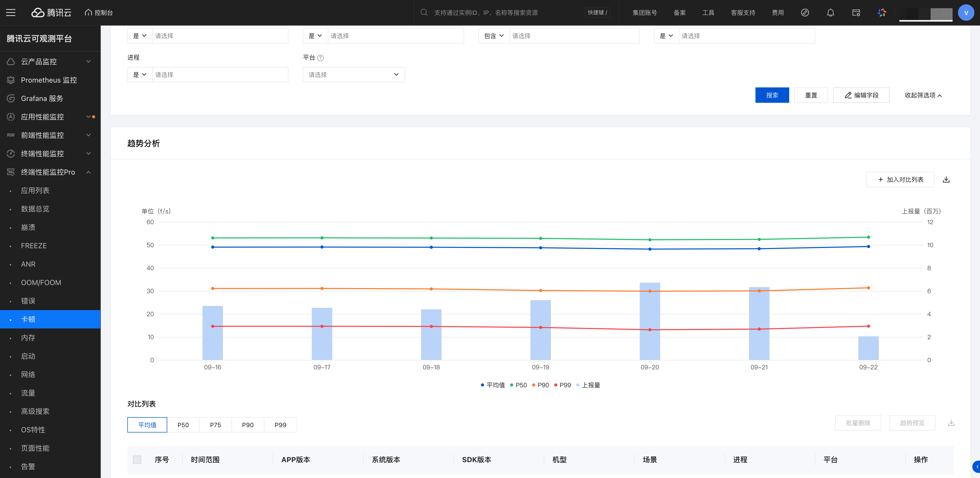Screen dimensions: 980x478
Task: Click the notification bell icon
Action: pyautogui.click(x=830, y=13)
